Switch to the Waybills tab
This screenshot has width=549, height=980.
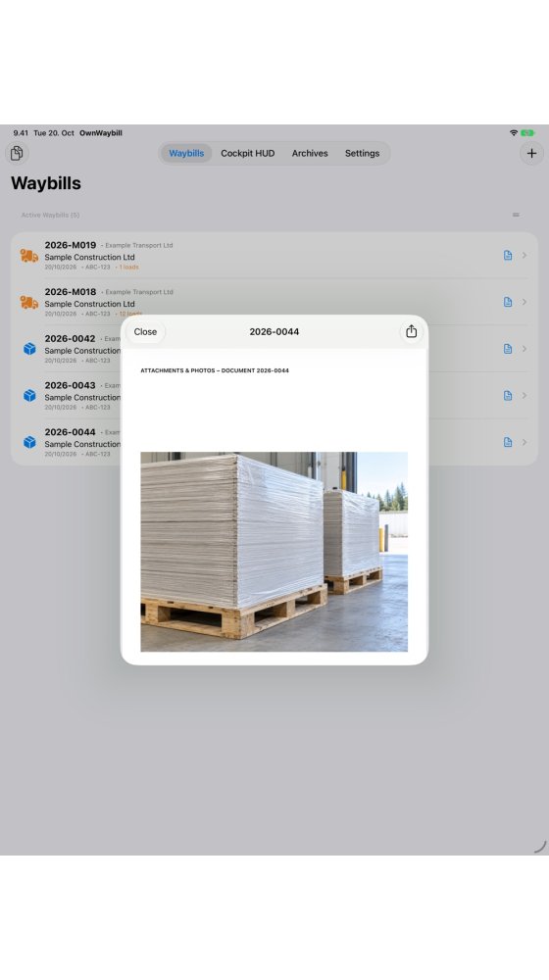tap(186, 153)
